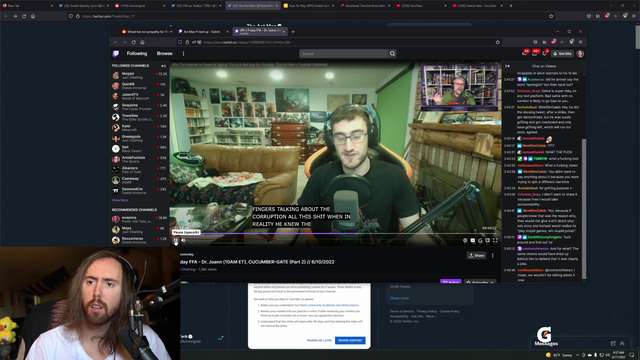Enter fullscreen on the Twitch player

click(495, 240)
